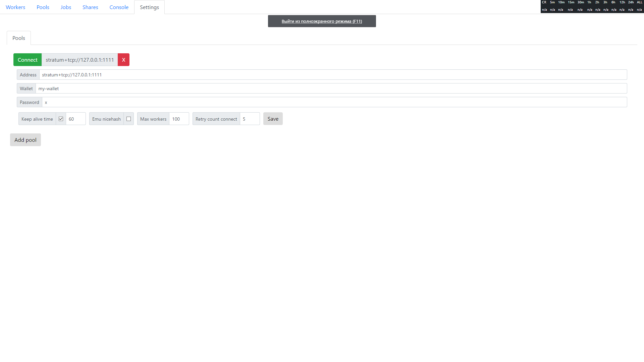Viewport: 644px width, 362px height.
Task: Click the red X remove pool icon
Action: click(x=123, y=60)
